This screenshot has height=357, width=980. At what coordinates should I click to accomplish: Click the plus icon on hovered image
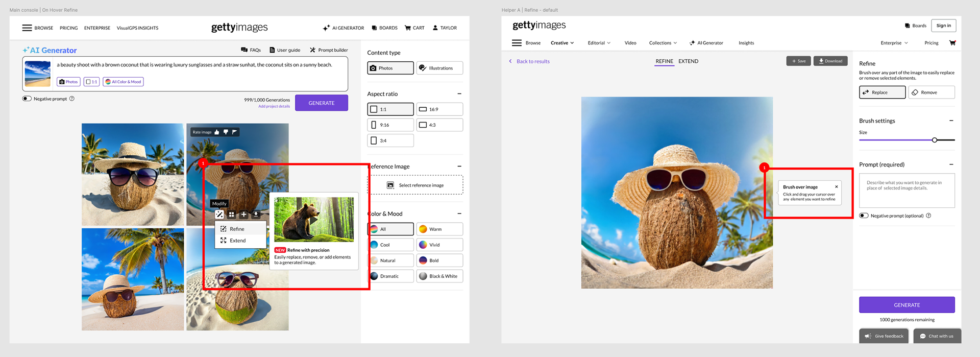243,215
